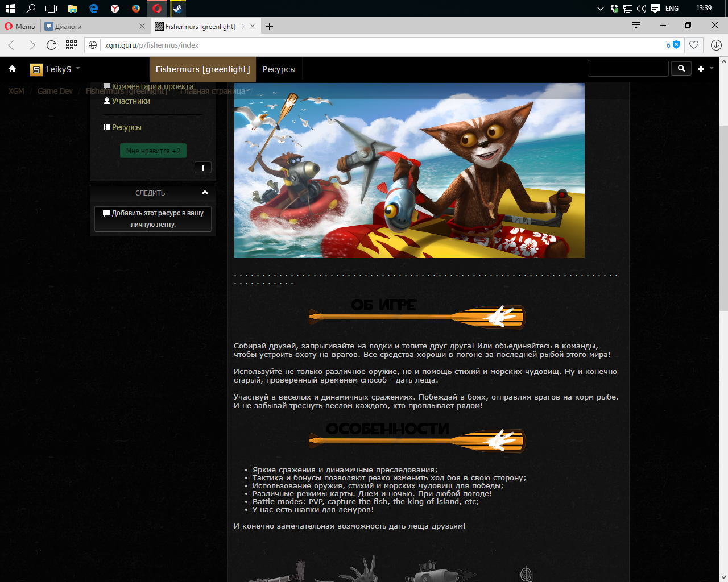Switch to the Диалоги browser tab
This screenshot has height=582, width=728.
[x=91, y=26]
